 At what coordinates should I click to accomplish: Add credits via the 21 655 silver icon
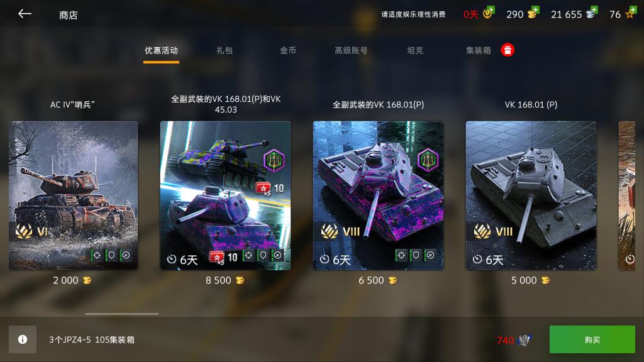(x=592, y=14)
